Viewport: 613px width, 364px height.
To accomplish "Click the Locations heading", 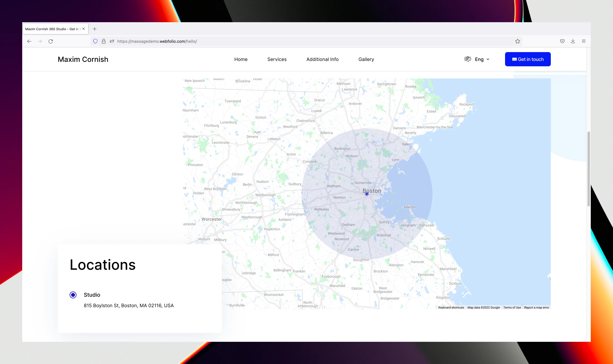I will [x=103, y=265].
